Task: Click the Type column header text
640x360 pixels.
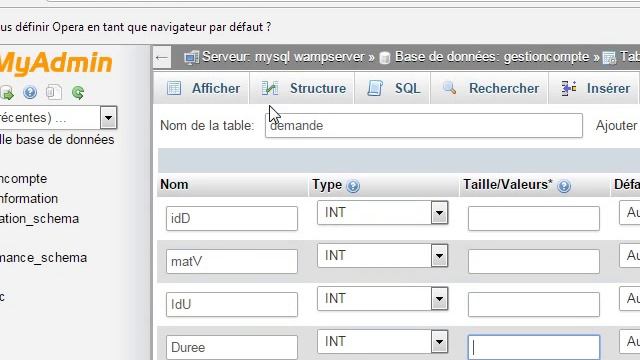Action: click(x=327, y=185)
